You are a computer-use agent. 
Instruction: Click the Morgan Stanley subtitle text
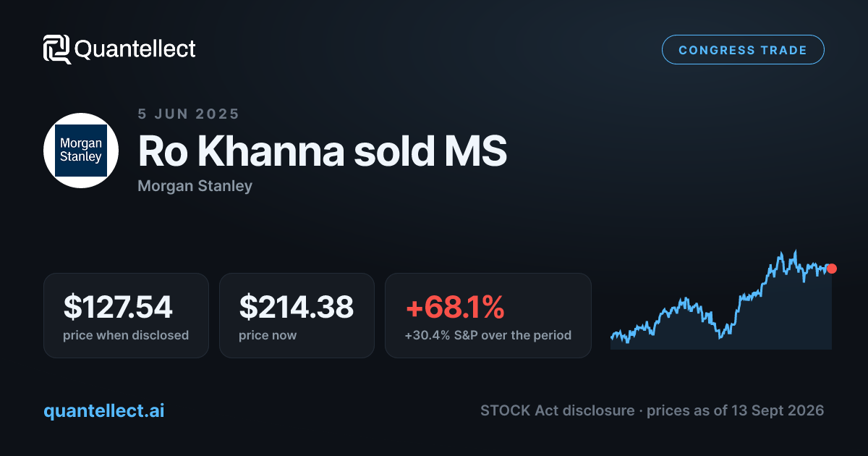click(x=195, y=186)
